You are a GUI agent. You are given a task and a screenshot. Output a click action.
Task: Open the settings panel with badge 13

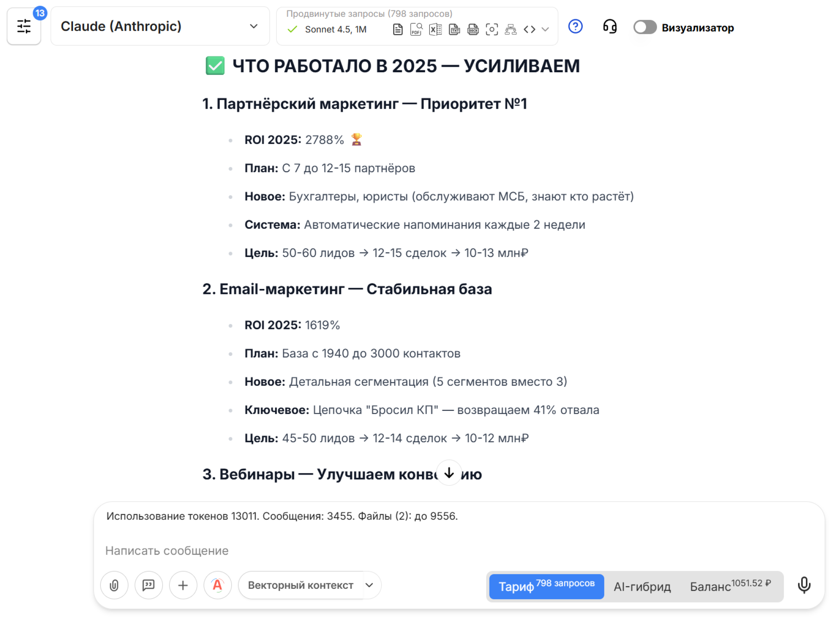[x=24, y=26]
